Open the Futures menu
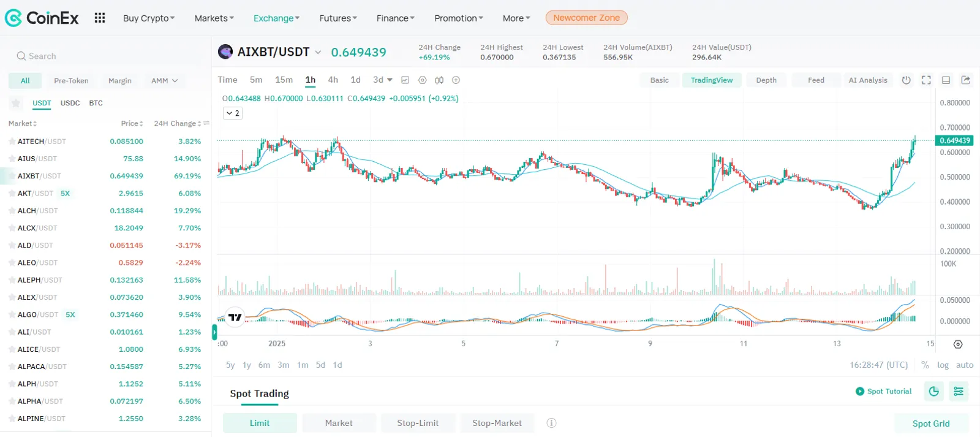Screen dimensions: 980x437 click(x=338, y=18)
